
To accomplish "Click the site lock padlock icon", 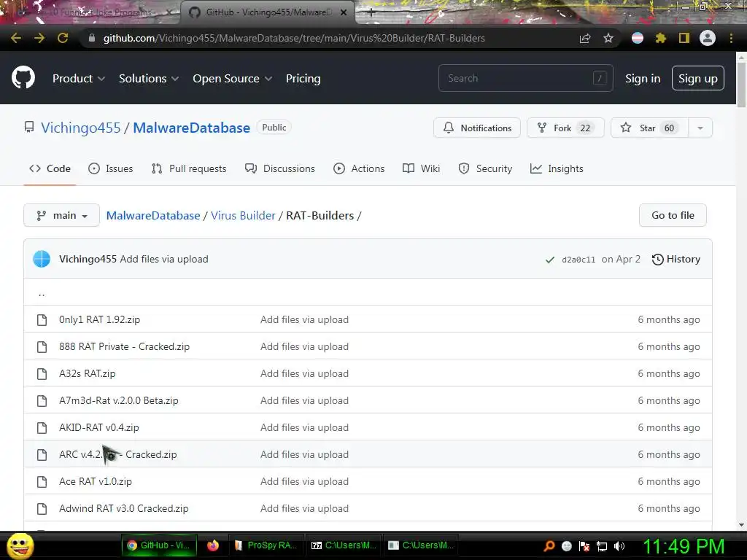I will coord(92,38).
